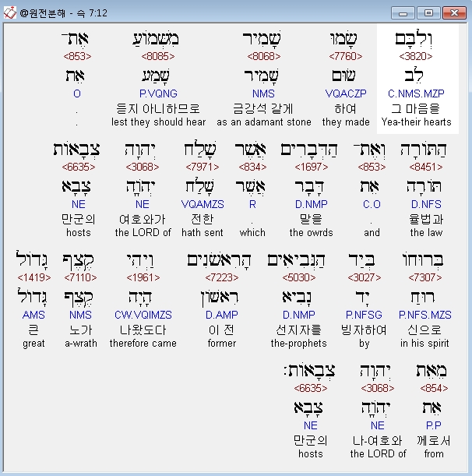Screen dimensions: 472x476
Task: Click parsing code P.P
Action: click(434, 425)
